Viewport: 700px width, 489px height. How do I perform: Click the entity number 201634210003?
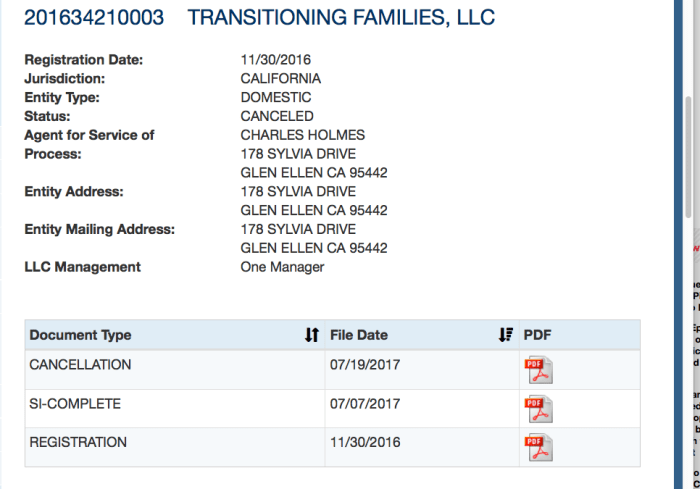97,18
